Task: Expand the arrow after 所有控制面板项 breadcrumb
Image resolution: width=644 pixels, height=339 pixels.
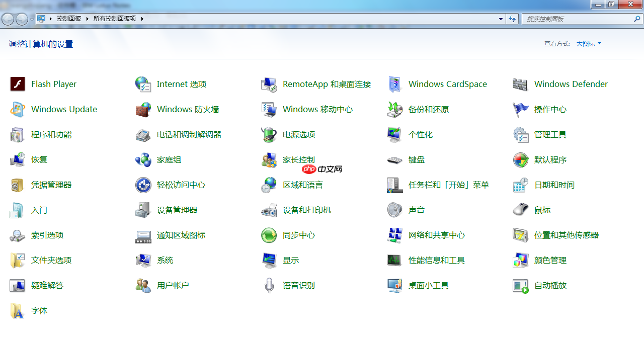Action: tap(142, 19)
